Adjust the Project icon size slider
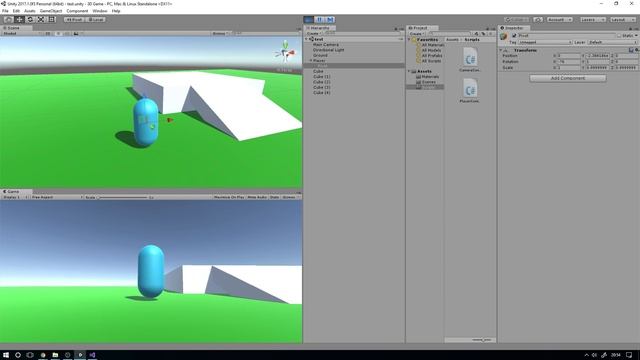Viewport: 640px width, 360px height. click(x=482, y=340)
